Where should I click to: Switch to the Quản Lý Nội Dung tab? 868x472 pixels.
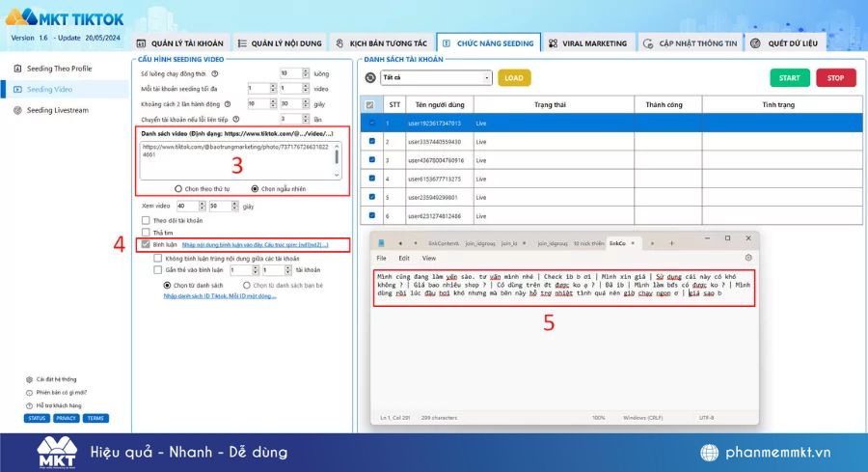click(280, 43)
